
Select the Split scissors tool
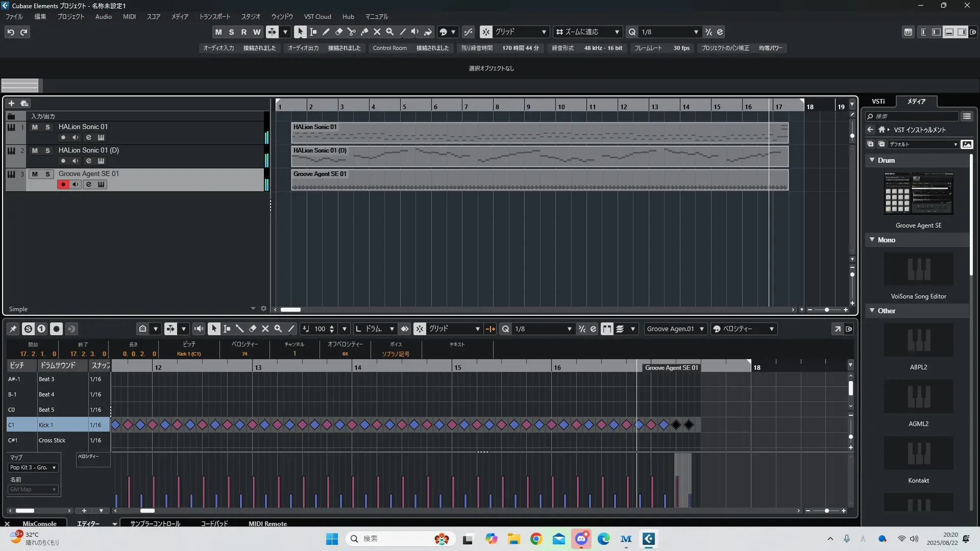352,32
